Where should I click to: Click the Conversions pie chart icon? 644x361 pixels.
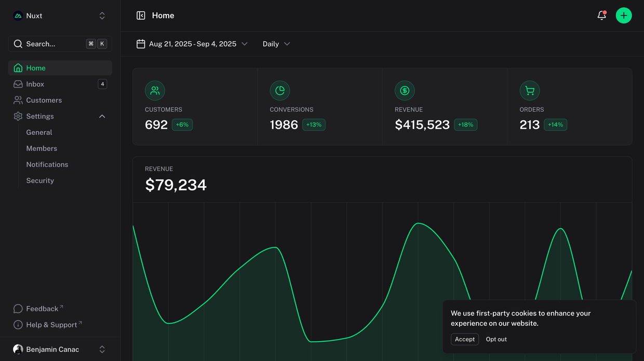pyautogui.click(x=280, y=90)
